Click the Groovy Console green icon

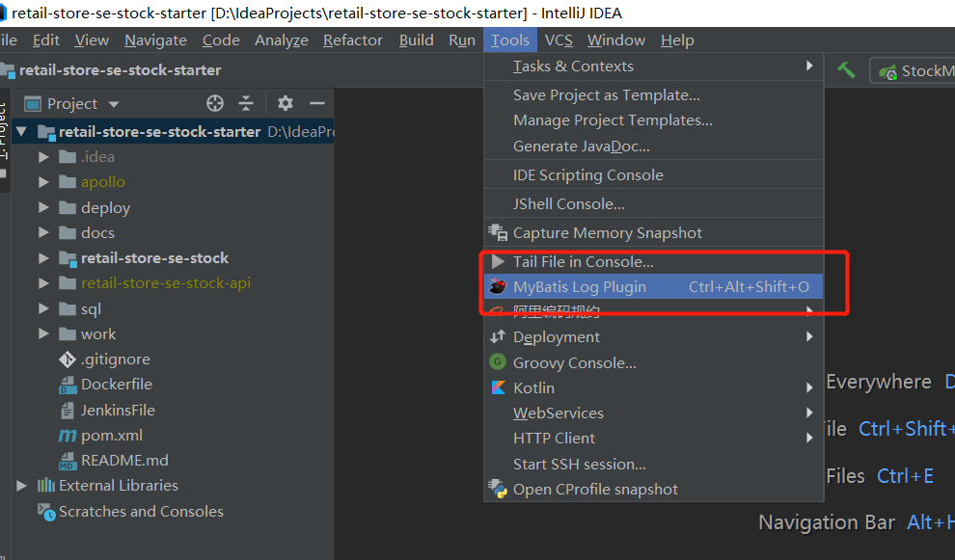point(498,362)
